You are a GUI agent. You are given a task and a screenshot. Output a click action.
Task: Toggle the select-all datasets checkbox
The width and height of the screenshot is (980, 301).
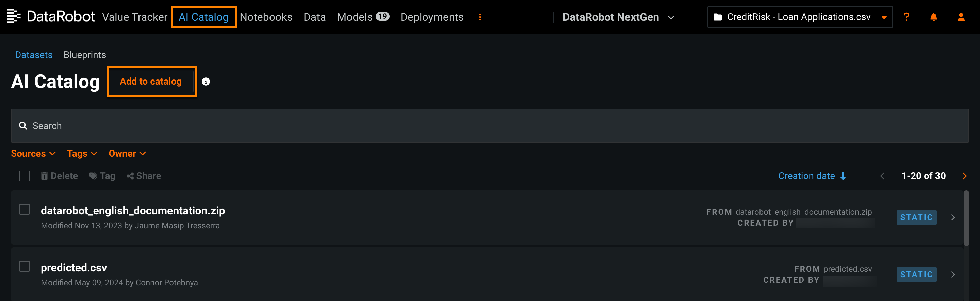pos(25,176)
